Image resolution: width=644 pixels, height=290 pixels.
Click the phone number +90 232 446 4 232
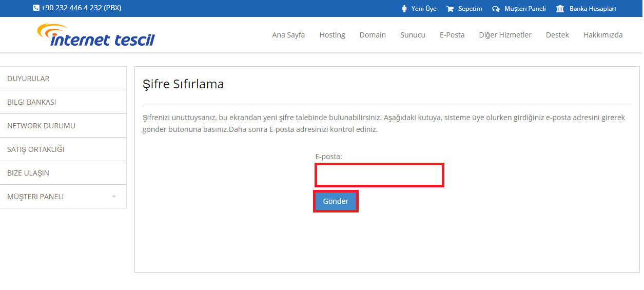click(72, 8)
